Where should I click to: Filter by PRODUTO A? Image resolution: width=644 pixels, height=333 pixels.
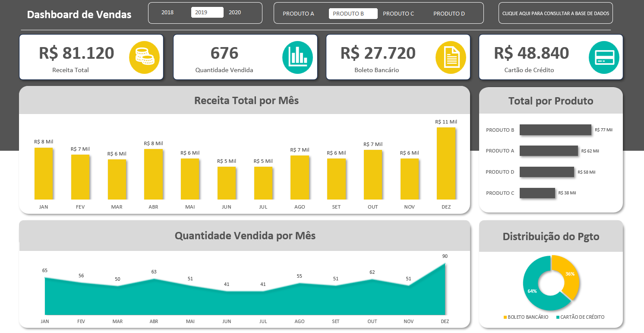coord(298,13)
